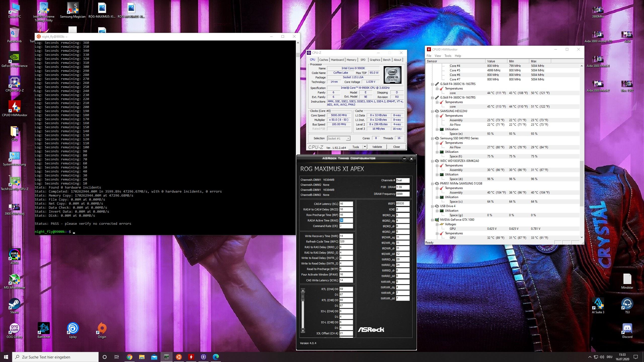
Task: Open AI Suite 3 desktop icon
Action: (x=598, y=306)
